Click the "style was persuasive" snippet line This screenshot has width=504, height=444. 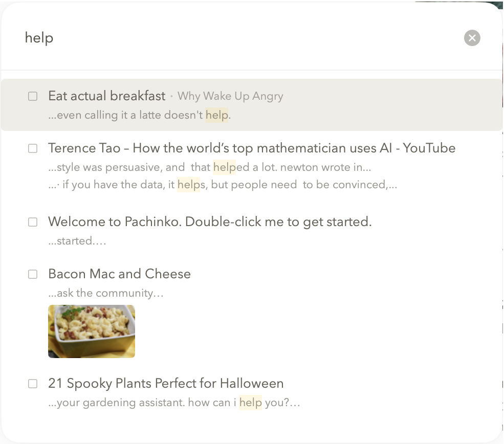(x=209, y=167)
